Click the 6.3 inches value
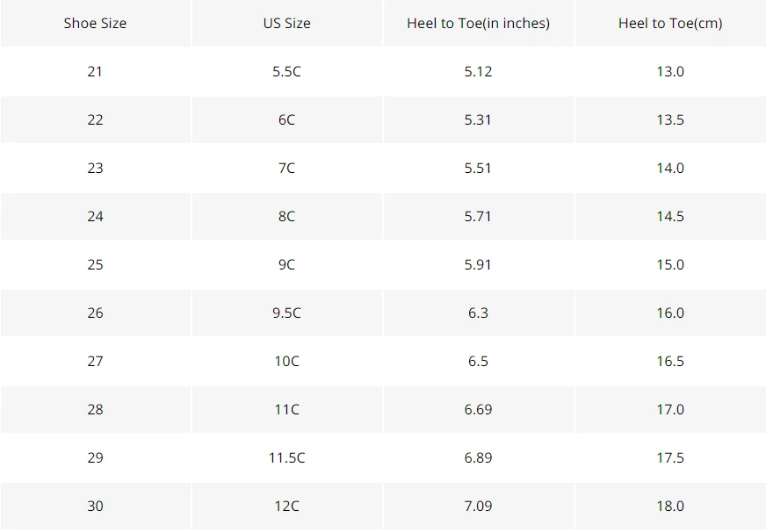The height and width of the screenshot is (532, 766). point(478,313)
